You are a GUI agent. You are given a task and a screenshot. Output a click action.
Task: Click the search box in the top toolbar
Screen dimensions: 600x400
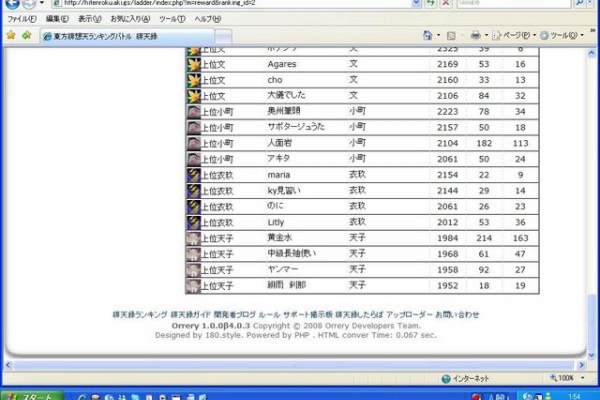click(x=514, y=3)
